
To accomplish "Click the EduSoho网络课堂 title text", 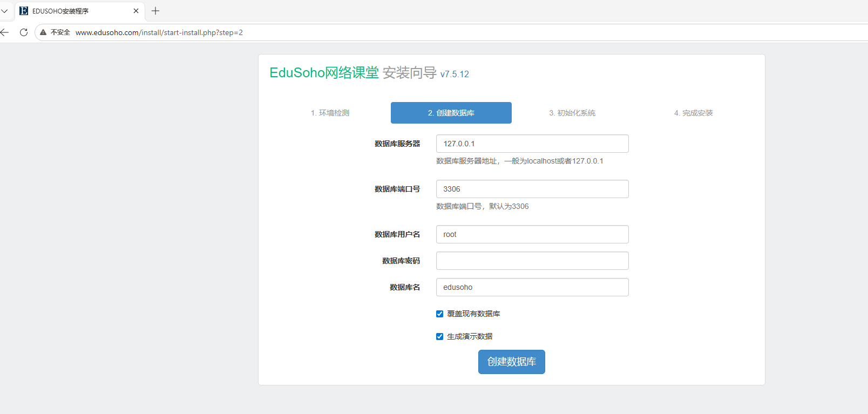I will click(324, 73).
